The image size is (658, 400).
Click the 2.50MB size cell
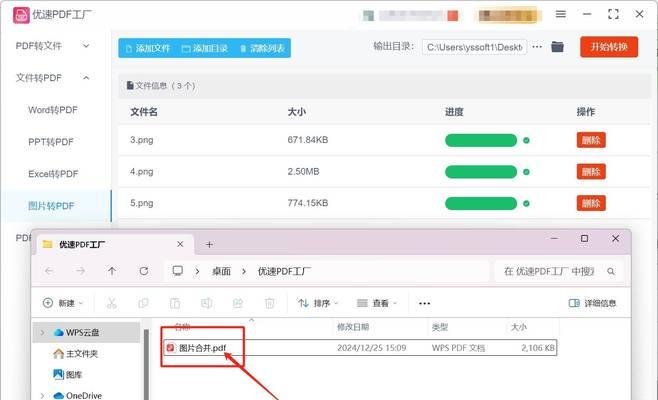tap(303, 171)
